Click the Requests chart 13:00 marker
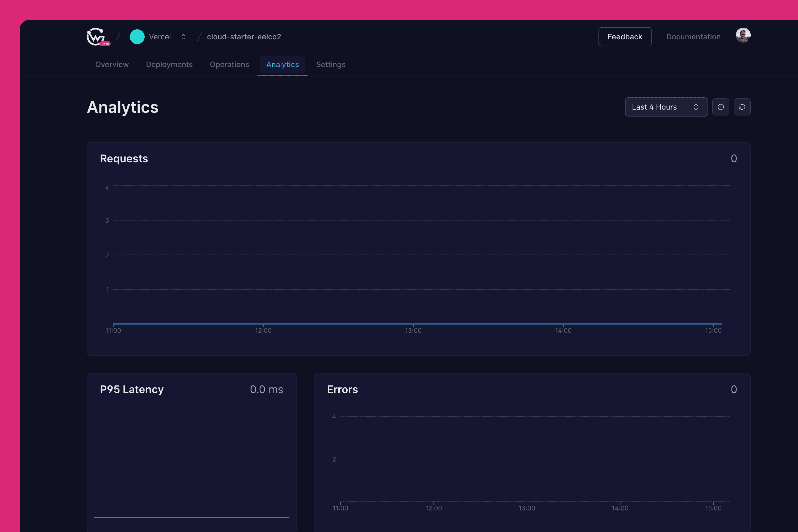798x532 pixels. [413, 330]
